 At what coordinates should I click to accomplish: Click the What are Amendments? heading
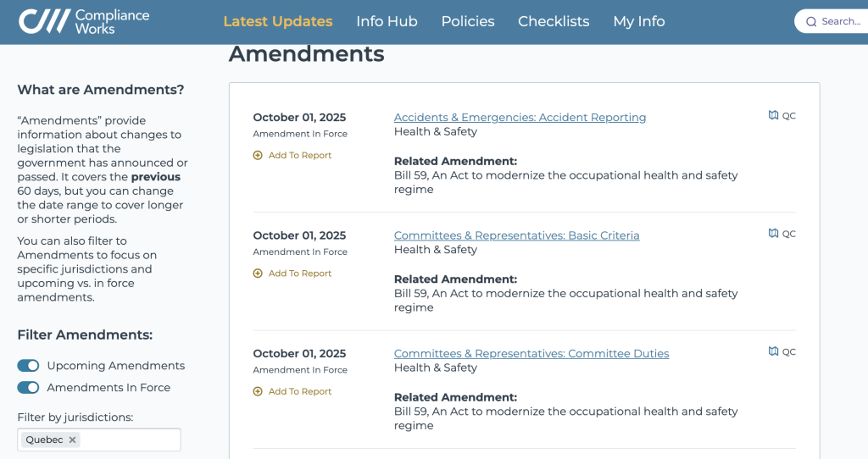[101, 90]
